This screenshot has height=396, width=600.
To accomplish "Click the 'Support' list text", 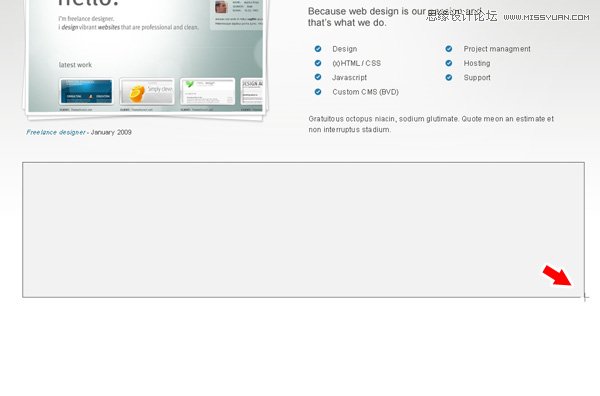I will coord(477,78).
